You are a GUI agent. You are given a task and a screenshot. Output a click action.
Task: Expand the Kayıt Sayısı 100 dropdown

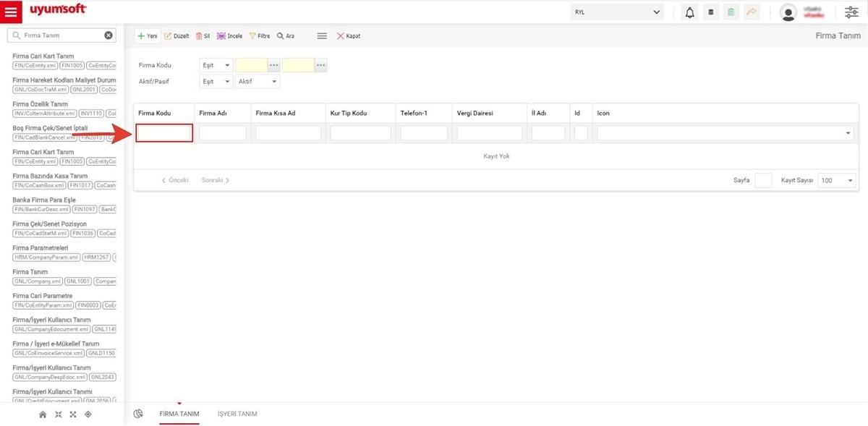pyautogui.click(x=837, y=180)
